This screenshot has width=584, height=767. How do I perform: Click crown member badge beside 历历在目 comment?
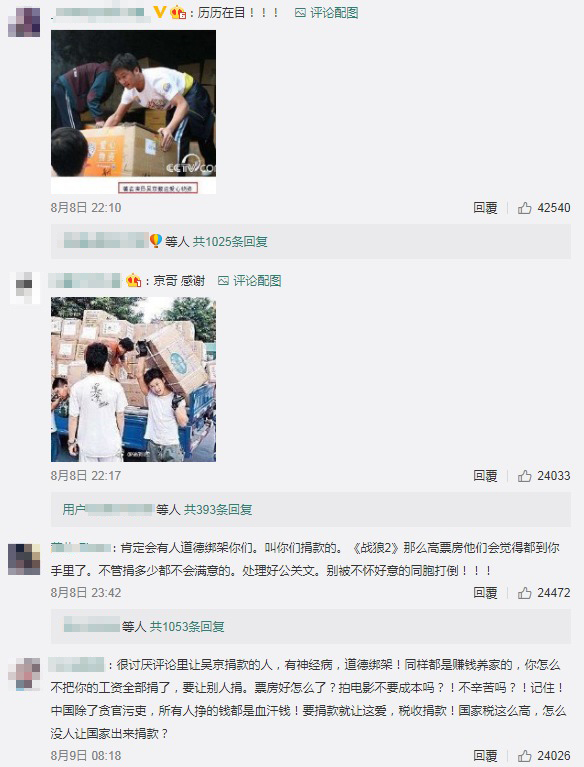click(x=178, y=13)
